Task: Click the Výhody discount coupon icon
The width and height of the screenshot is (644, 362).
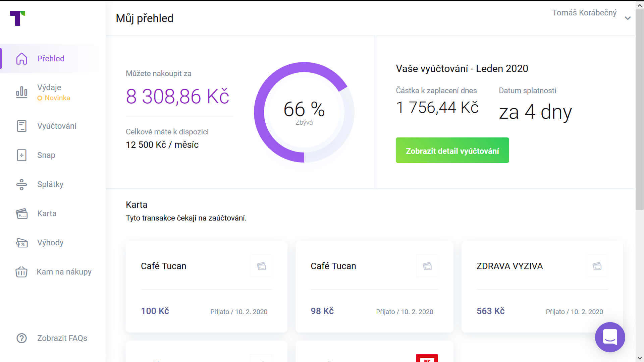Action: click(21, 243)
